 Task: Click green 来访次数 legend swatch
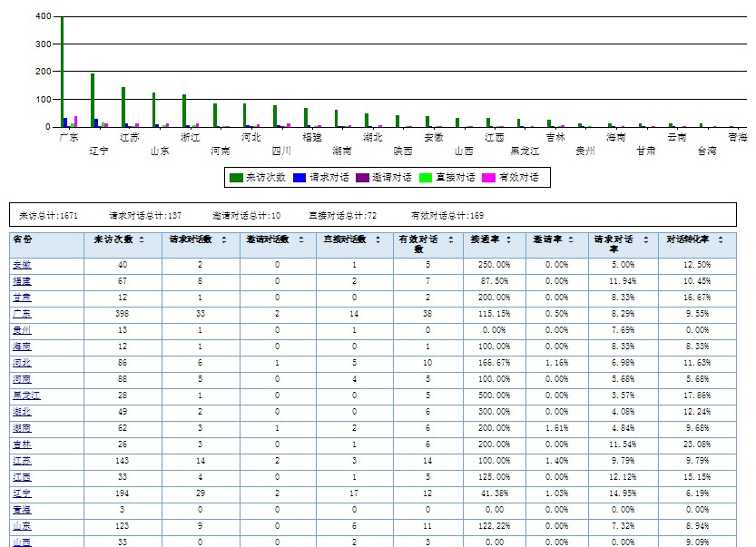click(236, 178)
